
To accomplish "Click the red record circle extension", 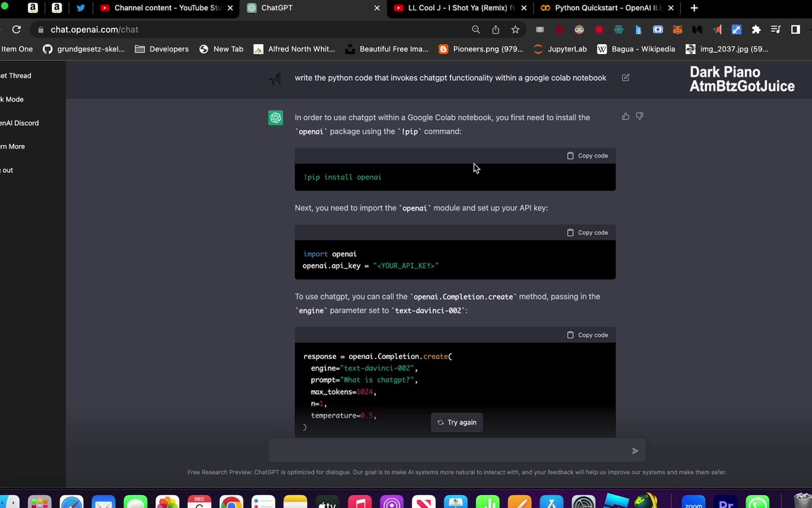I will [x=600, y=30].
